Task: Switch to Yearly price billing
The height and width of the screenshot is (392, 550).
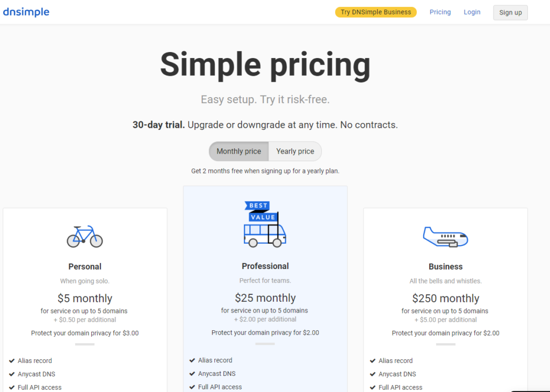Action: click(295, 151)
